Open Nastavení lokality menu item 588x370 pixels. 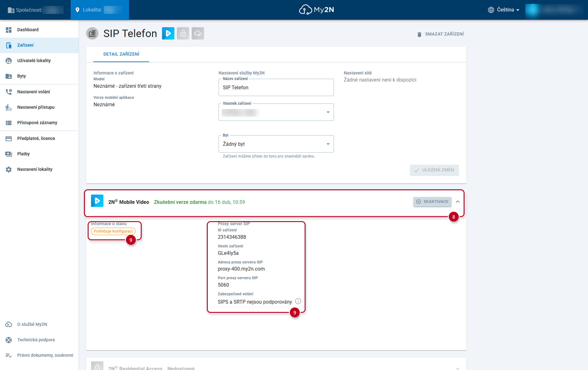(39, 169)
